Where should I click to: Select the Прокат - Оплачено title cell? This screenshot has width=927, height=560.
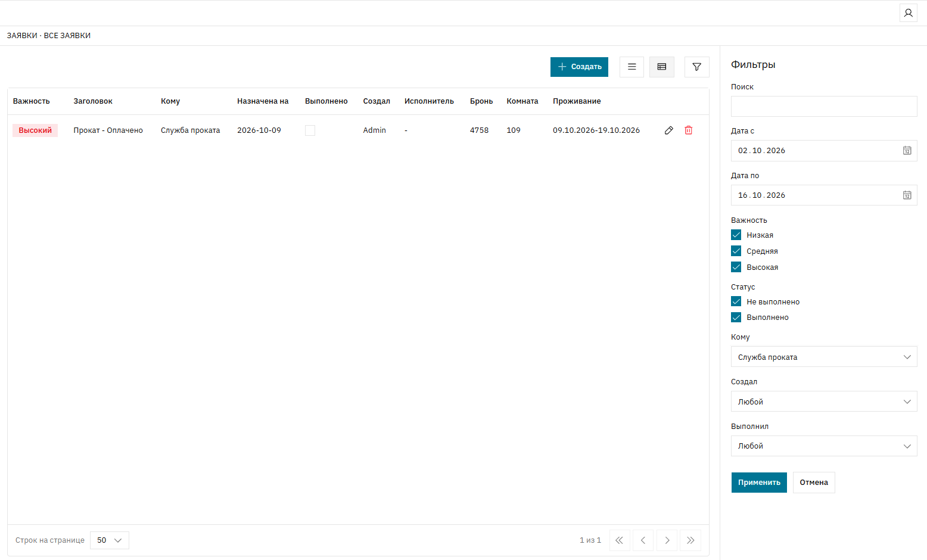pyautogui.click(x=108, y=130)
